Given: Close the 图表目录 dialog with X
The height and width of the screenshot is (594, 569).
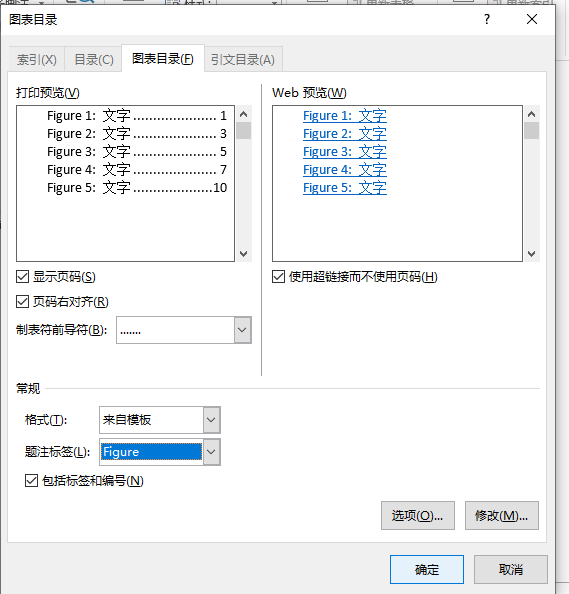Looking at the screenshot, I should (532, 19).
